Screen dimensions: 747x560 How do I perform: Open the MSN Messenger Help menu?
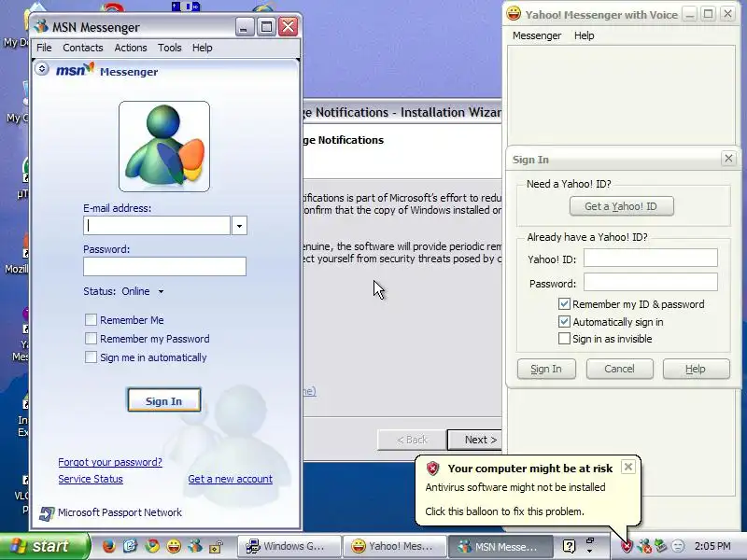(203, 48)
